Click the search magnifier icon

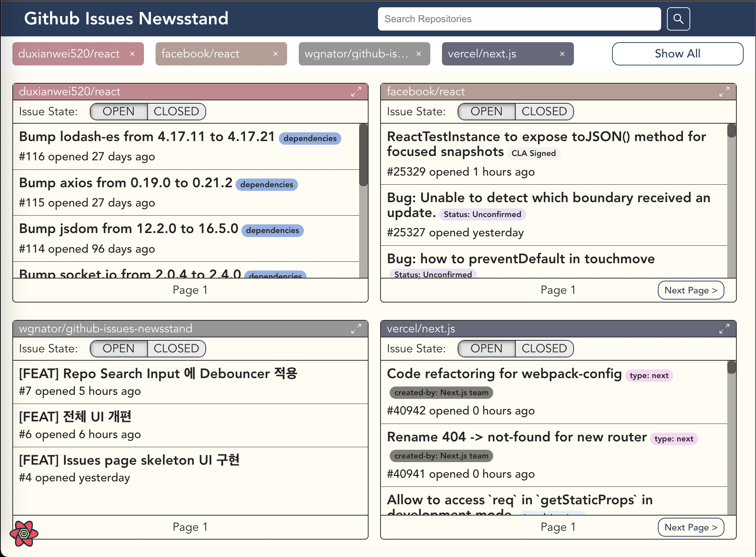(x=677, y=19)
